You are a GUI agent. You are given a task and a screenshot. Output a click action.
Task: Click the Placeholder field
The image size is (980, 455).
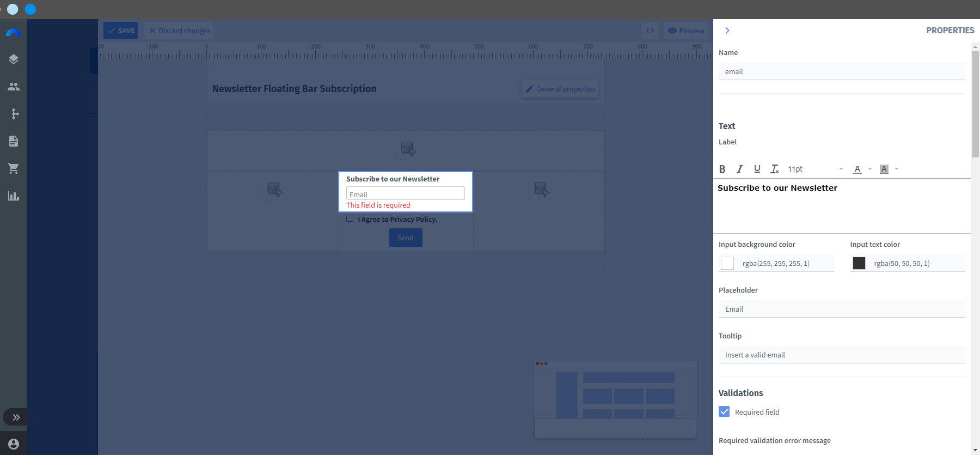[842, 309]
